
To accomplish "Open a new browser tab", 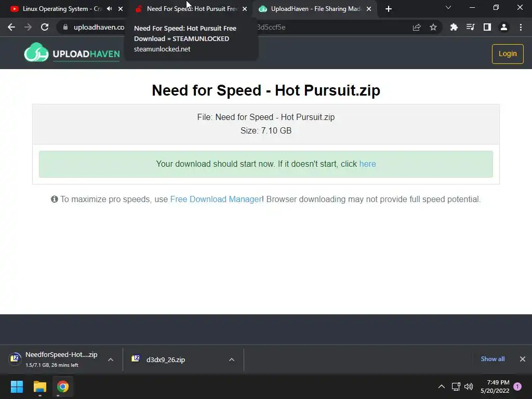I will point(389,9).
